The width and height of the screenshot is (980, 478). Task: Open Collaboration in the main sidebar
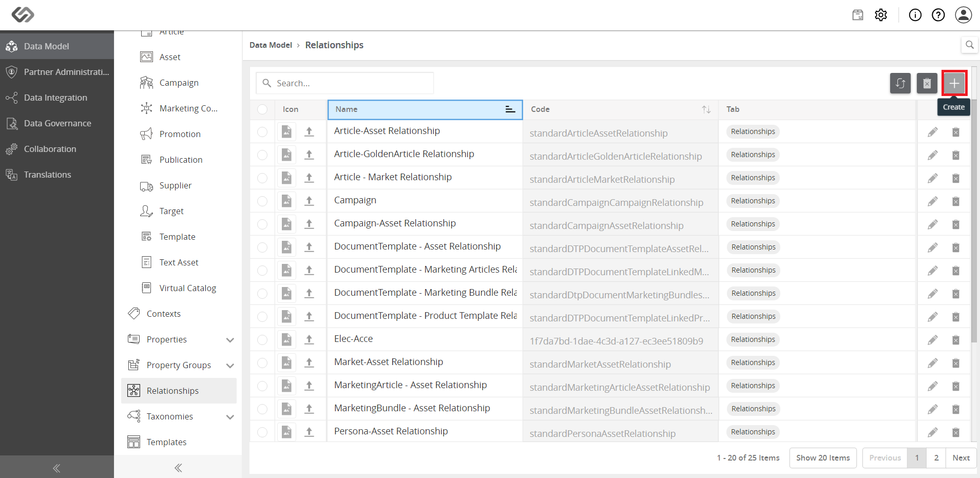57,149
